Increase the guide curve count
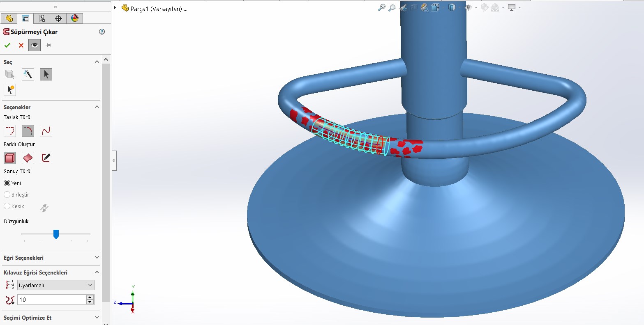Viewport: 644px width, 325px height. pos(90,297)
